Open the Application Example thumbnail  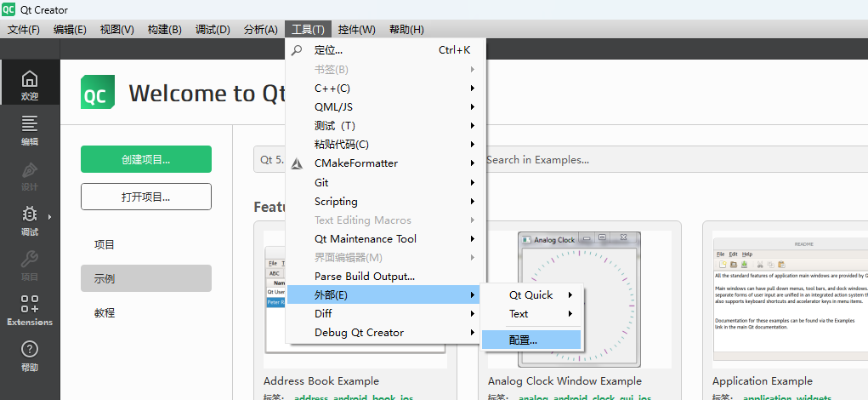tap(790, 300)
